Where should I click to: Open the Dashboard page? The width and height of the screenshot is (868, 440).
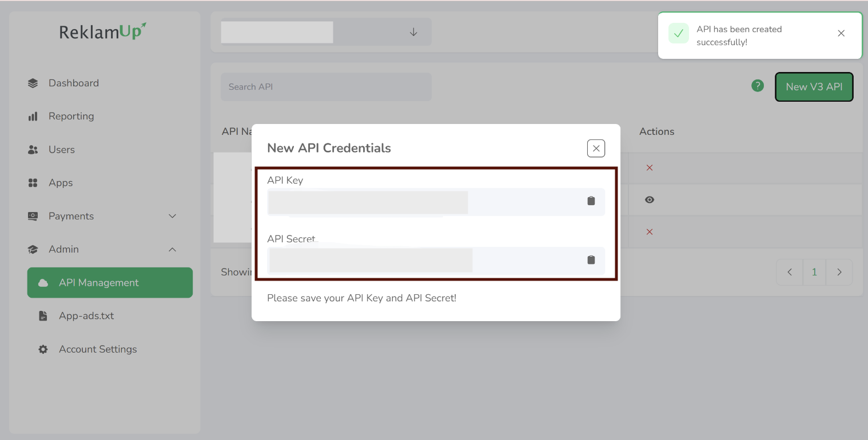coord(73,83)
